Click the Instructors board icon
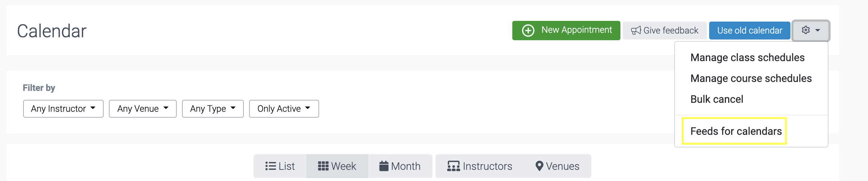Image resolution: width=868 pixels, height=181 pixels. (x=453, y=166)
